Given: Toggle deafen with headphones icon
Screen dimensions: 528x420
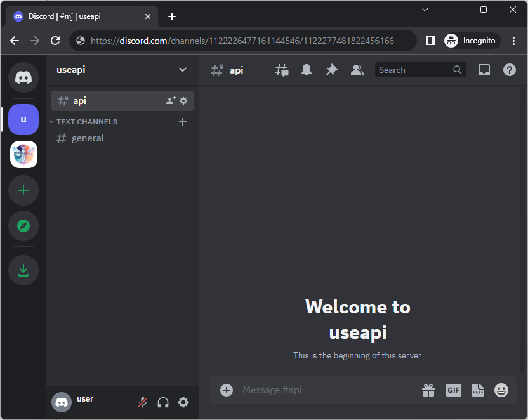Looking at the screenshot, I should (x=163, y=402).
